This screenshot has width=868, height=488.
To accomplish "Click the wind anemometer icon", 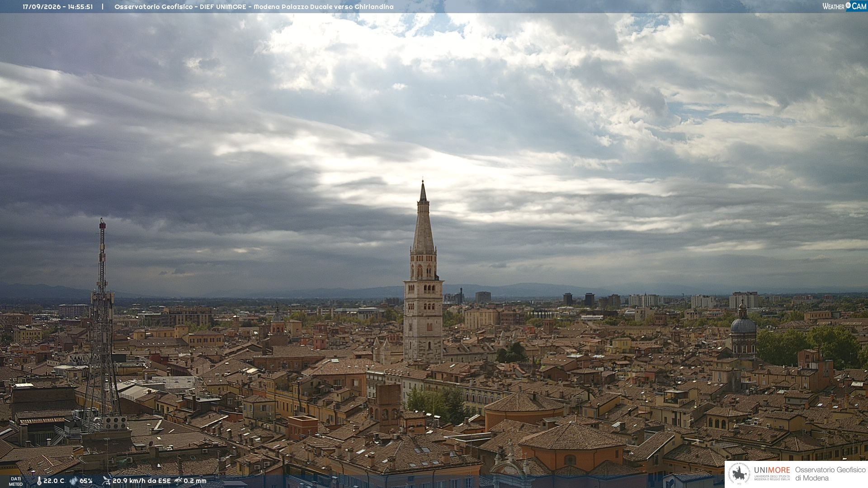I will 106,481.
